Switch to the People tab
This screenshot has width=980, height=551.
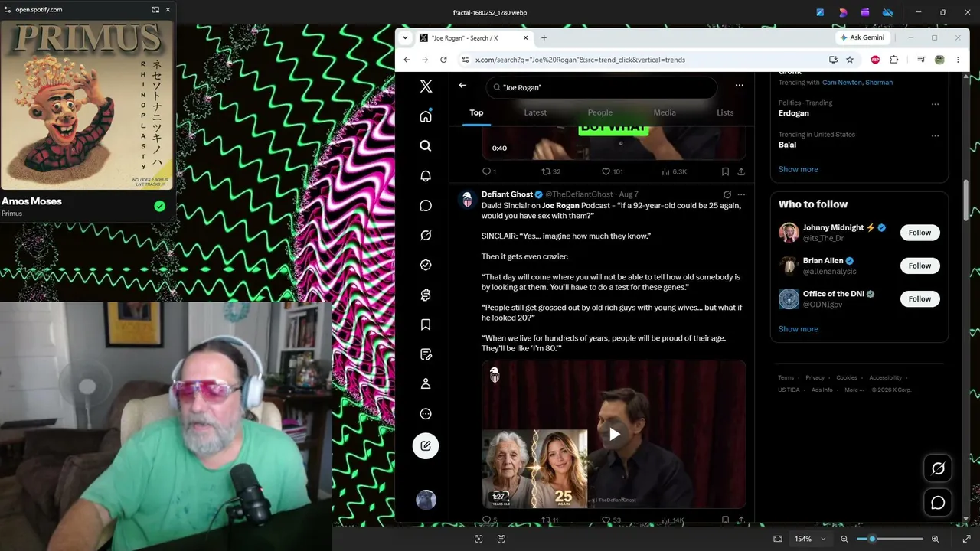(x=600, y=112)
